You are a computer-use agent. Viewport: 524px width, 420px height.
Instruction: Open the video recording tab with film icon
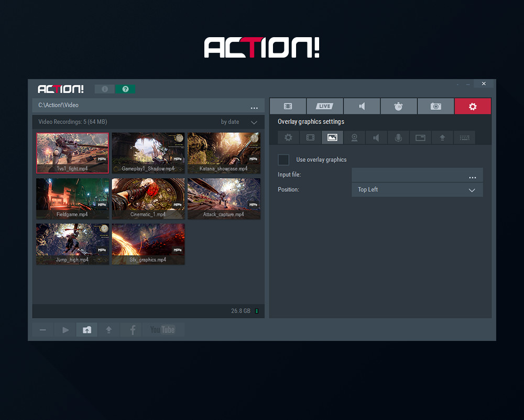pos(288,106)
